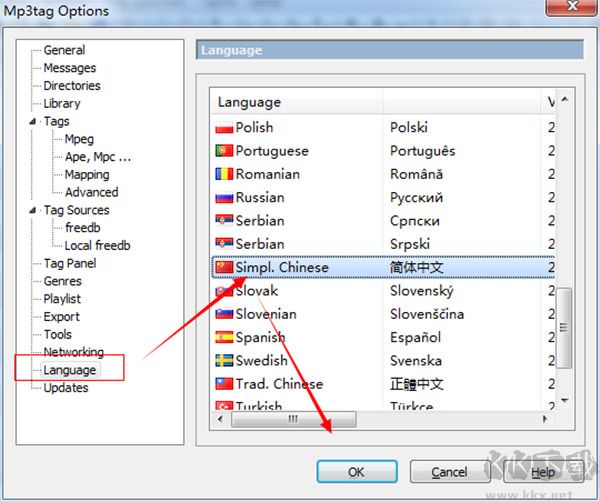600x502 pixels.
Task: Click the Slovenian flag icon
Action: (224, 314)
